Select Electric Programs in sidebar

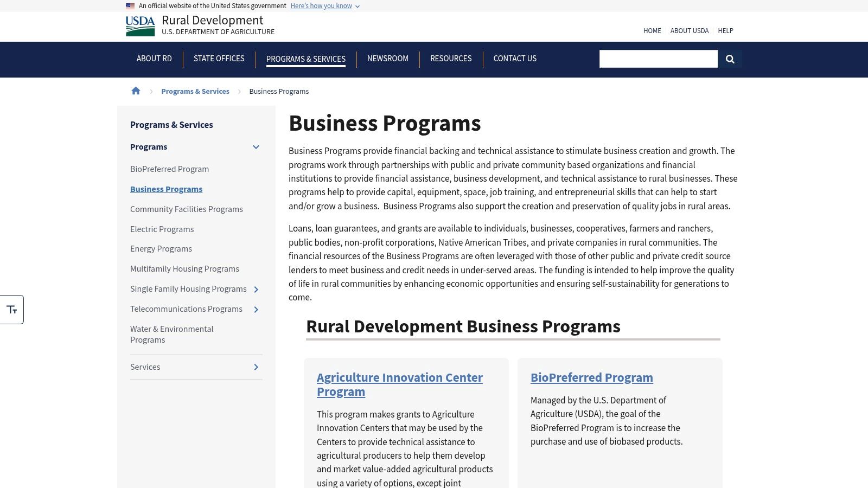tap(162, 229)
